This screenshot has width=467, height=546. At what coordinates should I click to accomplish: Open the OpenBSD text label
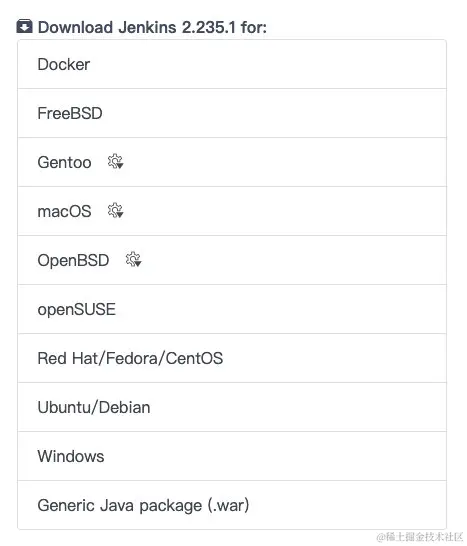click(73, 260)
